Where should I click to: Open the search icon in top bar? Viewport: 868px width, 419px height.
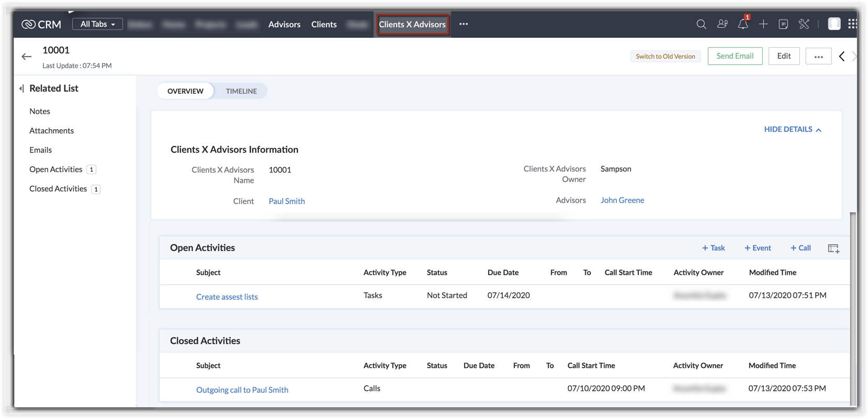(x=701, y=24)
